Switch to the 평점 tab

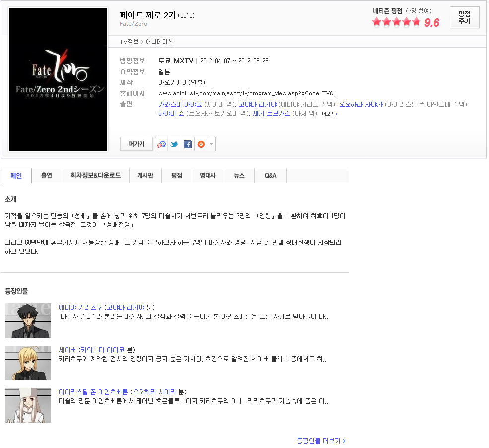177,176
